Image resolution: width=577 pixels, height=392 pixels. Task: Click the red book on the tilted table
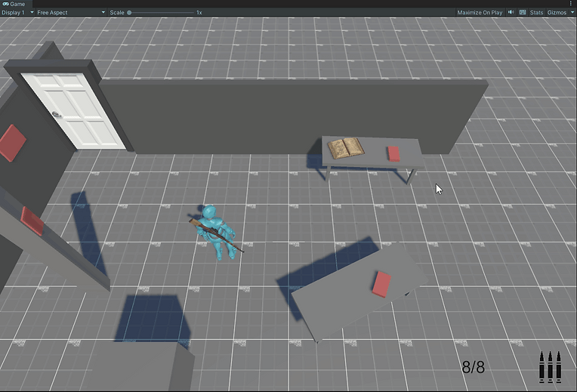pyautogui.click(x=381, y=284)
